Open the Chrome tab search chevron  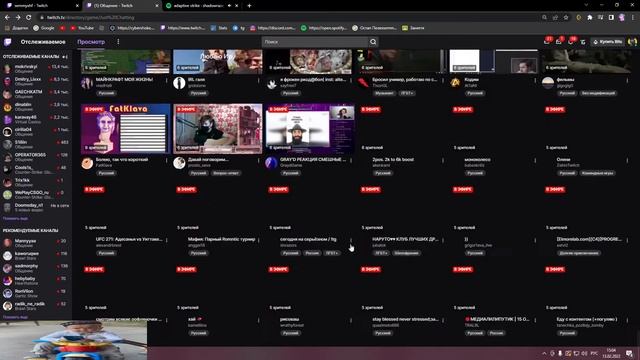(x=586, y=5)
